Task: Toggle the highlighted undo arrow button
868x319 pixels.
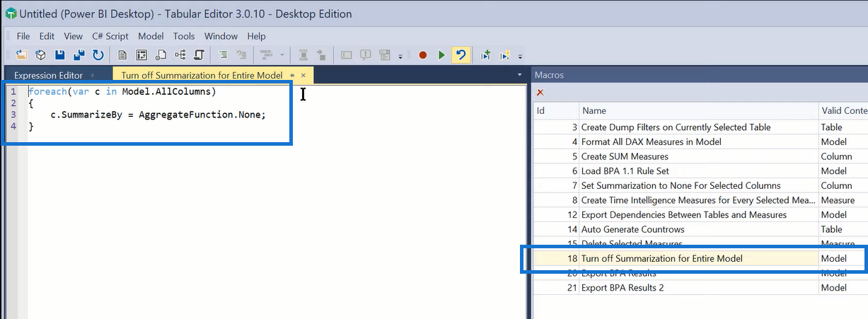Action: (461, 54)
